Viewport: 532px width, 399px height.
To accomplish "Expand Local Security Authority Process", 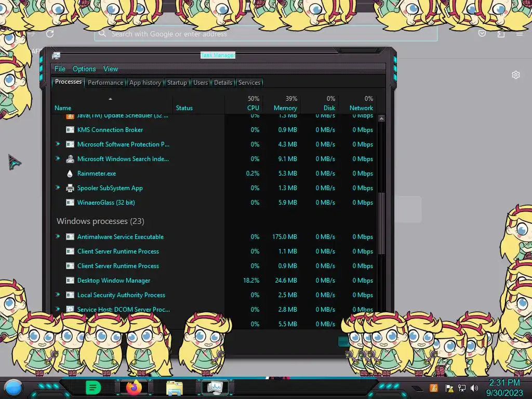I will pyautogui.click(x=58, y=295).
